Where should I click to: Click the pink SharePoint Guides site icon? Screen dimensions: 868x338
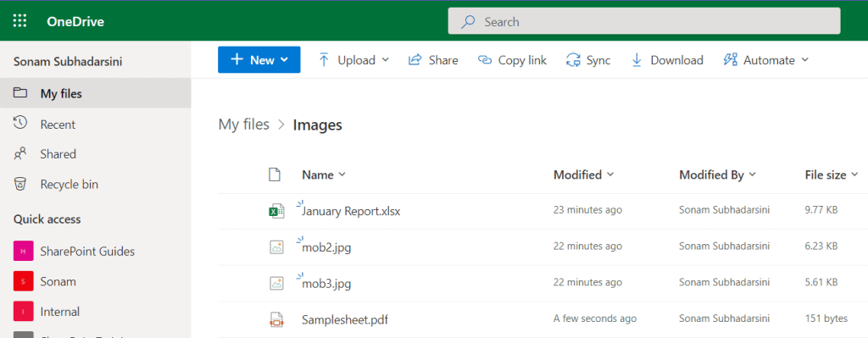(x=23, y=251)
